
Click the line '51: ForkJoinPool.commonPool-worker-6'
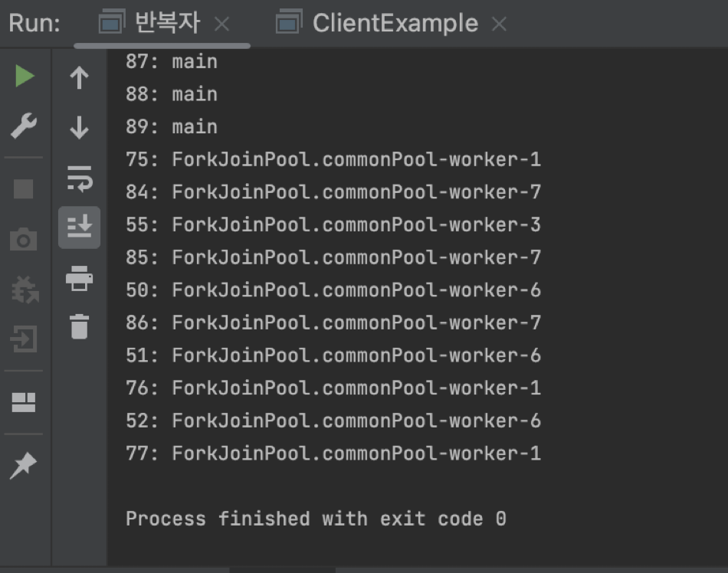333,356
